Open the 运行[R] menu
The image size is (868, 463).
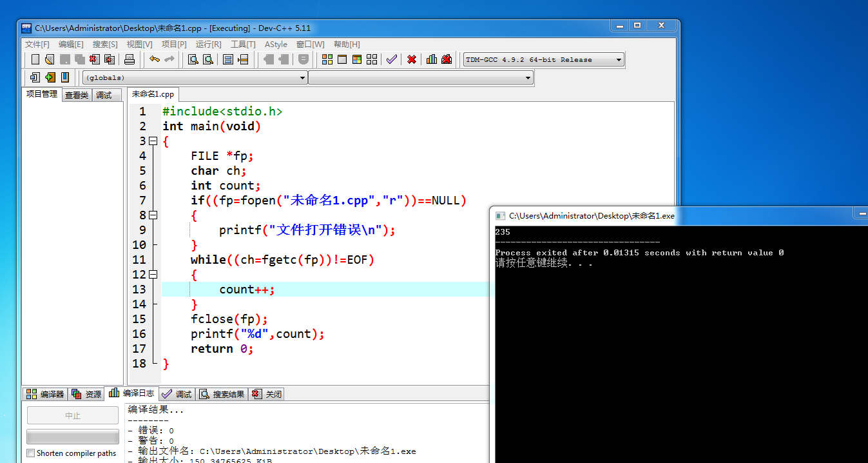pyautogui.click(x=208, y=44)
